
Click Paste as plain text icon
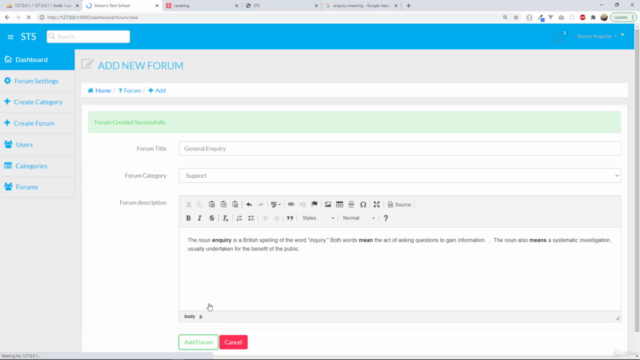tap(223, 204)
